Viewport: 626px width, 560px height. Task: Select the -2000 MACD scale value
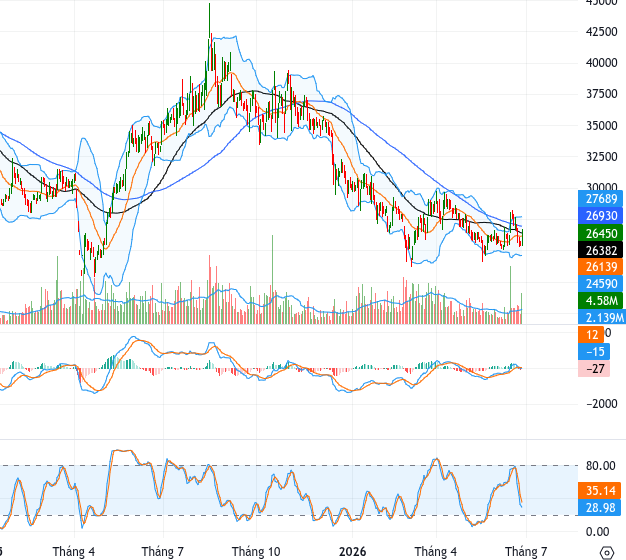(602, 404)
